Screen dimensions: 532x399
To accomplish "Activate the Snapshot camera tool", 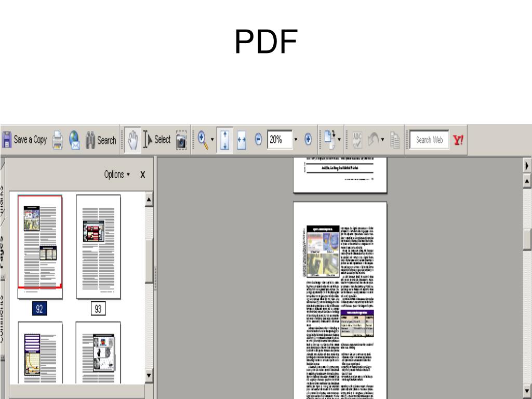I will 181,140.
